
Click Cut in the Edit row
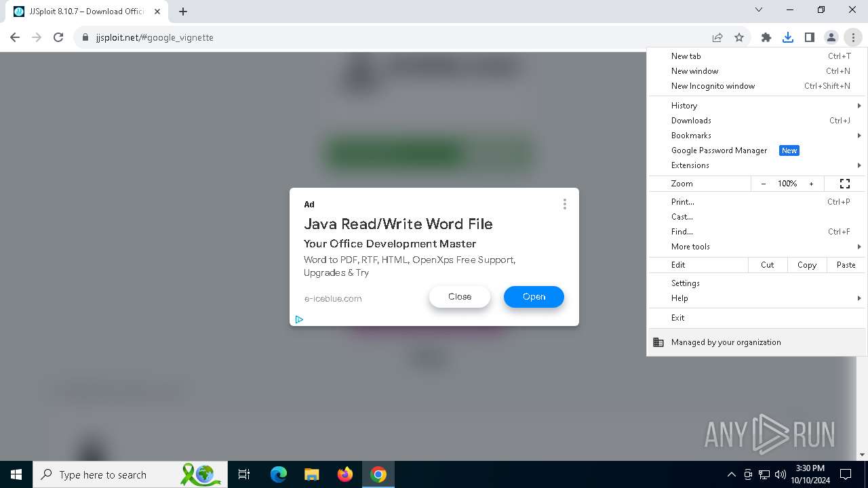pyautogui.click(x=768, y=265)
